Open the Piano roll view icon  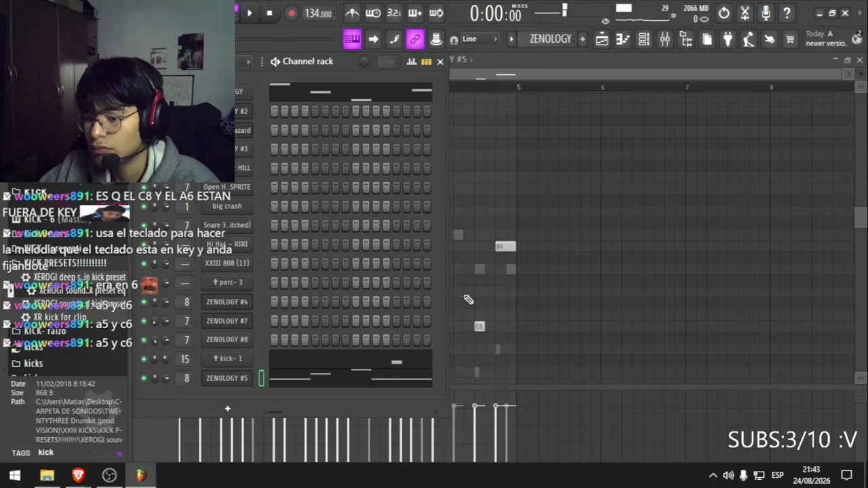point(623,39)
